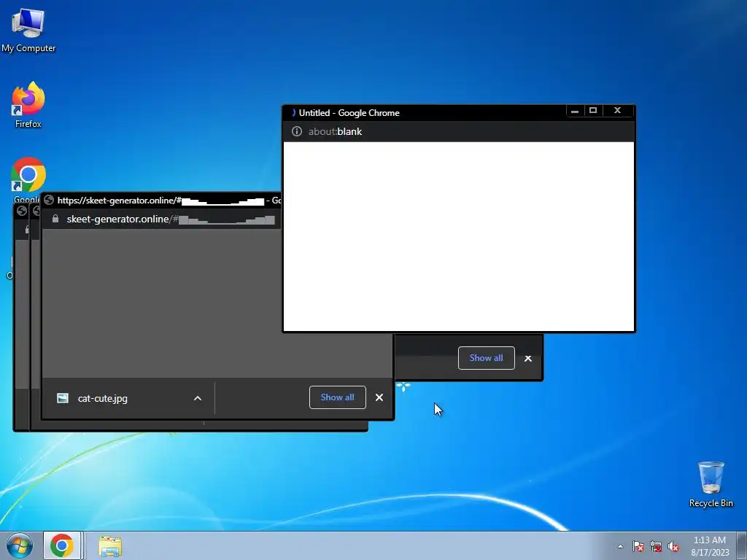The height and width of the screenshot is (560, 747).
Task: Open My Computer desktop icon
Action: pos(28,30)
